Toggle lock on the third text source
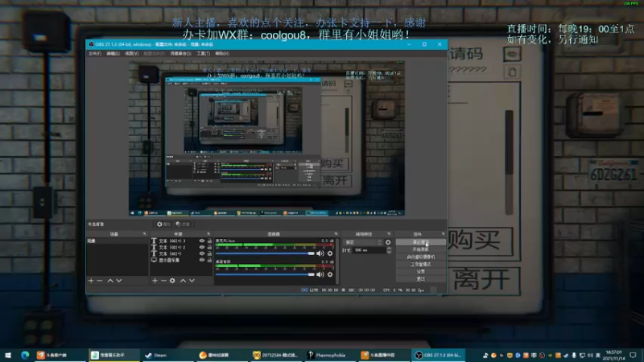Viewport: 644px width, 362px height. click(209, 253)
